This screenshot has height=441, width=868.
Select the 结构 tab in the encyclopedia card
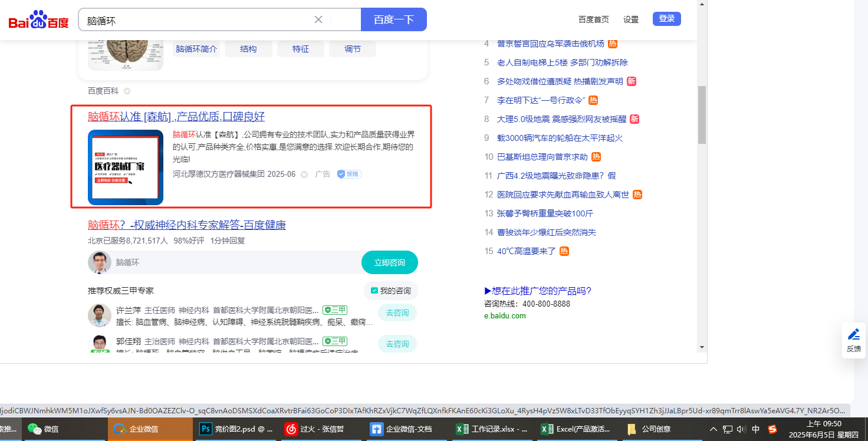coord(248,49)
